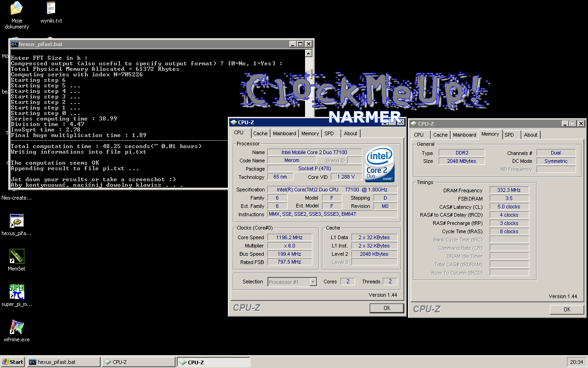Click Multiplier value x 6.0

point(289,246)
